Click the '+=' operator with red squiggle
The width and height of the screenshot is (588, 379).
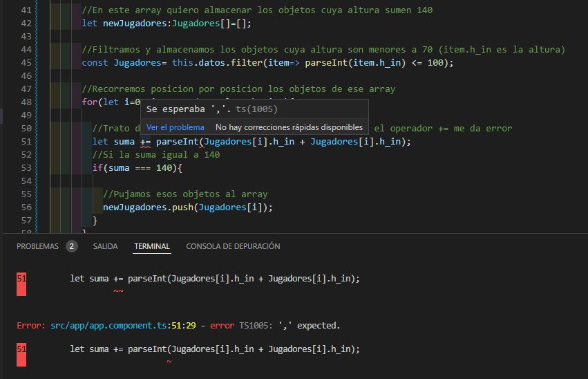click(x=145, y=142)
